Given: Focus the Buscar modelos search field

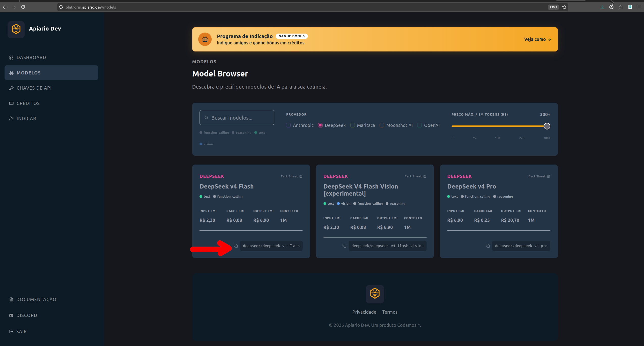Looking at the screenshot, I should [237, 118].
